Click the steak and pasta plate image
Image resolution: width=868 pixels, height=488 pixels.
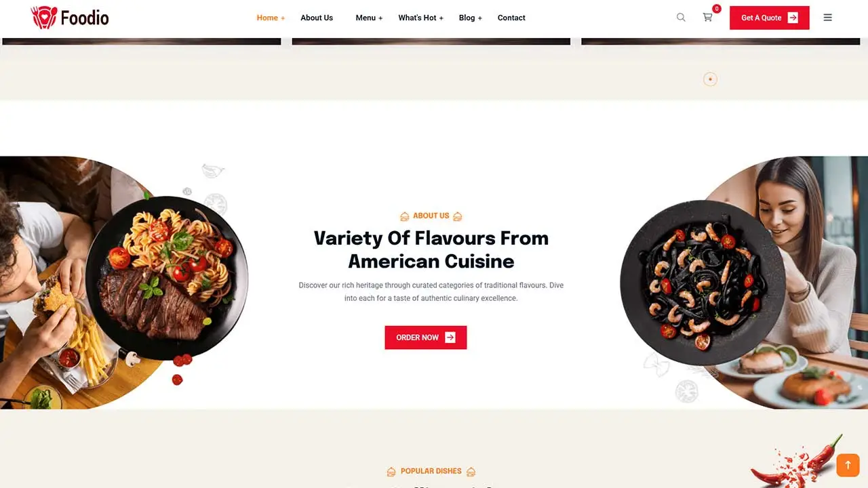[x=167, y=278]
